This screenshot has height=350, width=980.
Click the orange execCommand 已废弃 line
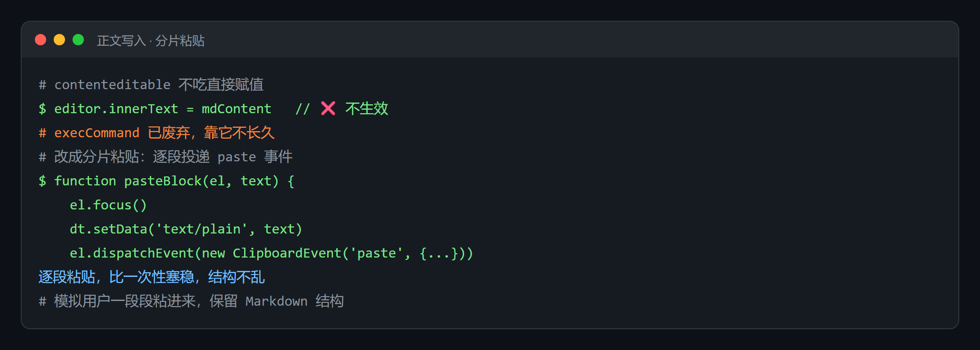pos(156,133)
